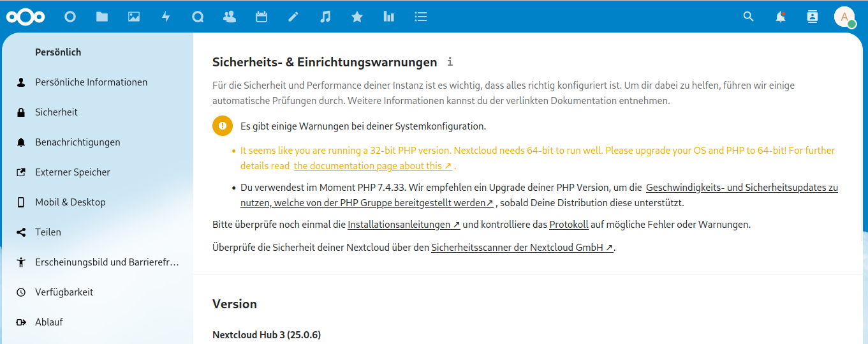Open the Photos app icon
Screen dimensions: 868x344
[x=134, y=17]
